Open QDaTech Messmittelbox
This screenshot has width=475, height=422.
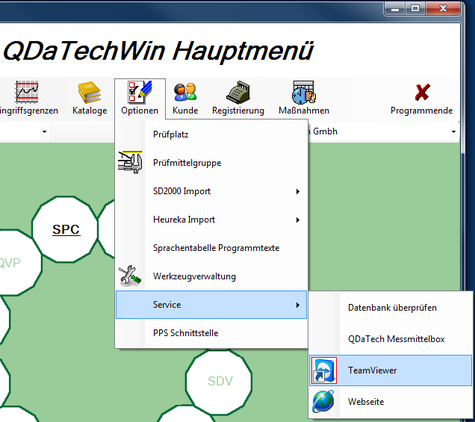click(x=391, y=339)
